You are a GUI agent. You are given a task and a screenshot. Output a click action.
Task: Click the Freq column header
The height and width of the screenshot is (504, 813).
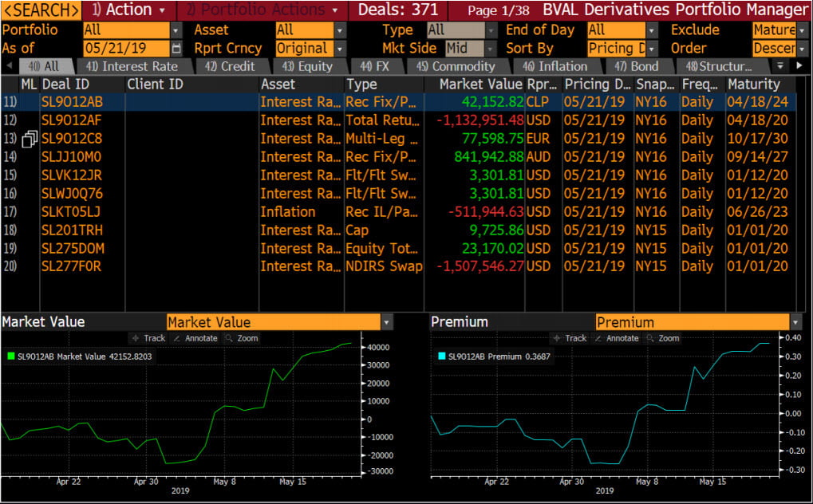pos(700,84)
